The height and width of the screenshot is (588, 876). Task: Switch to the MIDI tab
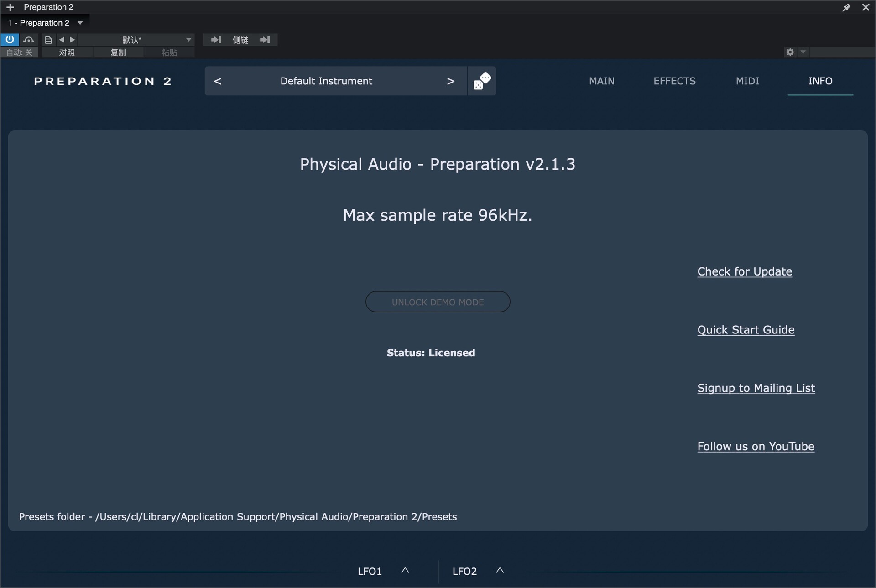[747, 81]
